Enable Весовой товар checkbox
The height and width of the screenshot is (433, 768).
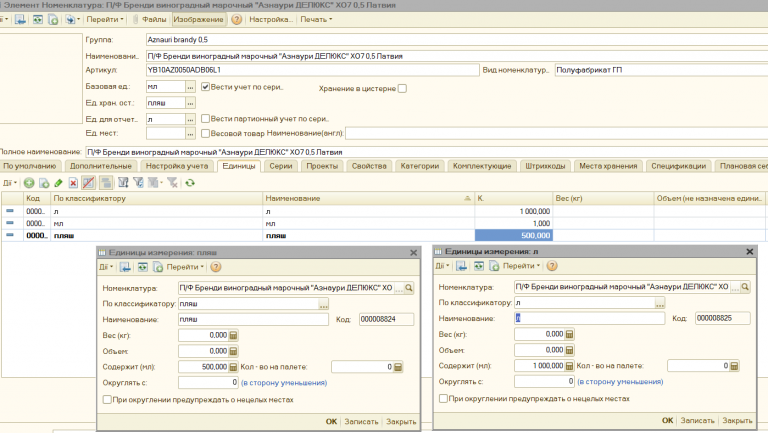coord(206,133)
